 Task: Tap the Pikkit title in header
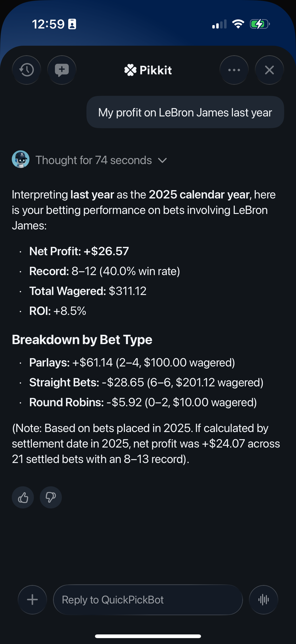point(156,70)
